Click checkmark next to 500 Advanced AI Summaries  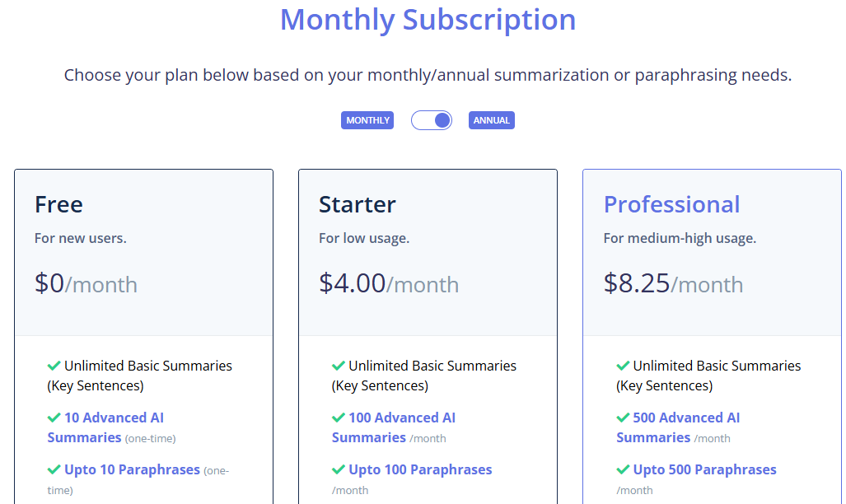(623, 418)
